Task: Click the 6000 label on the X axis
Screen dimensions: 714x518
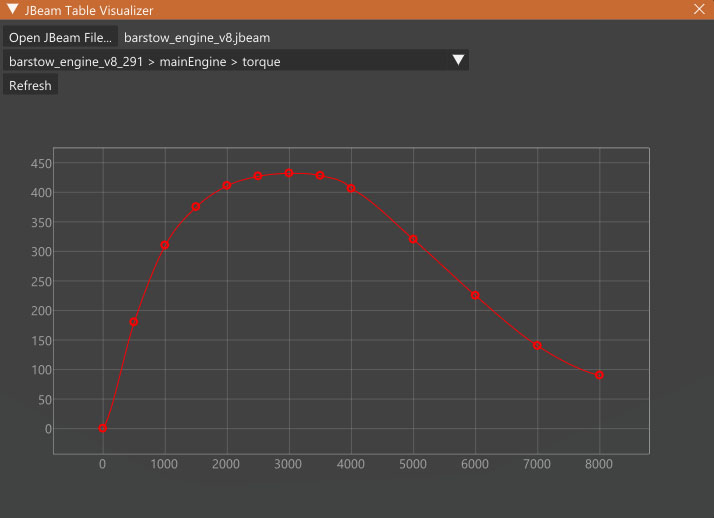Action: tap(475, 464)
